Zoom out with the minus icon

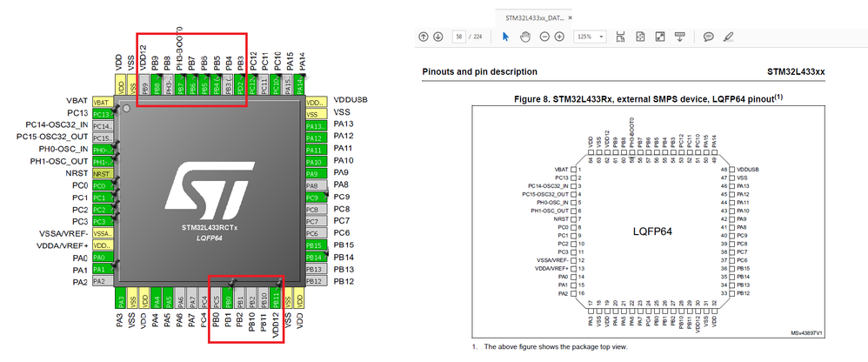click(x=544, y=37)
